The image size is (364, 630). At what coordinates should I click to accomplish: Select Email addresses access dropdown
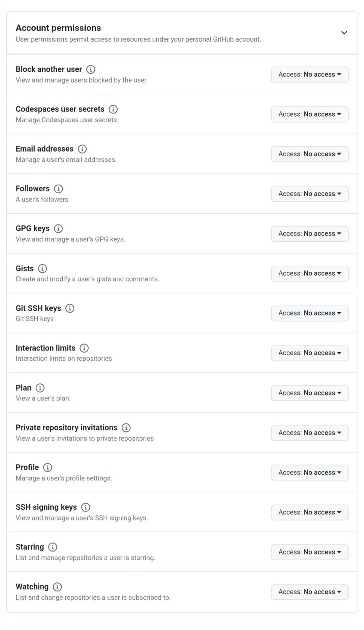(309, 154)
